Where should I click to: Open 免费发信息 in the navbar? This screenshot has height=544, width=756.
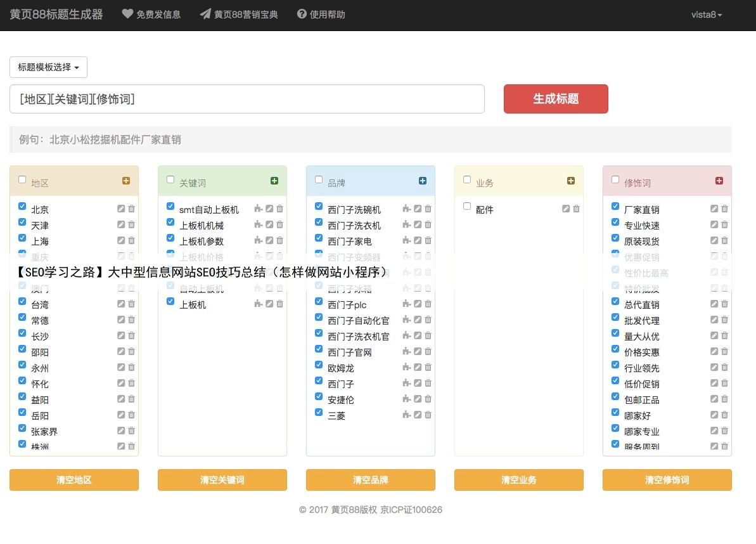pos(151,14)
